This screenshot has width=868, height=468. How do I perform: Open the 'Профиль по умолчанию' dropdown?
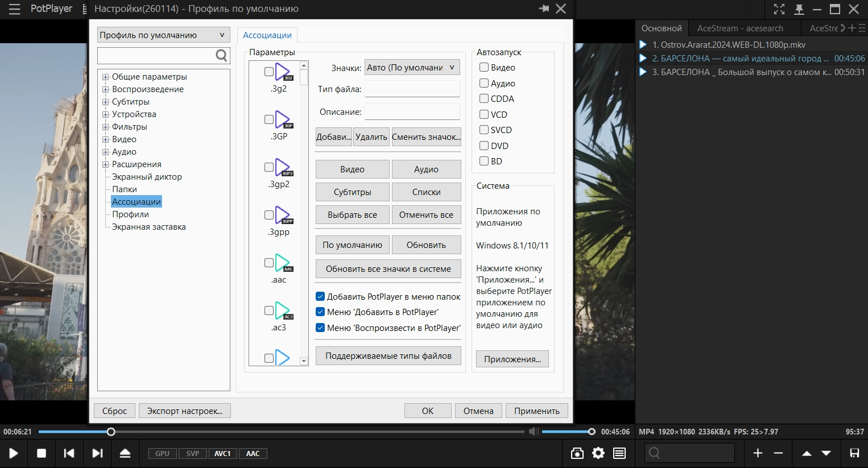(163, 35)
